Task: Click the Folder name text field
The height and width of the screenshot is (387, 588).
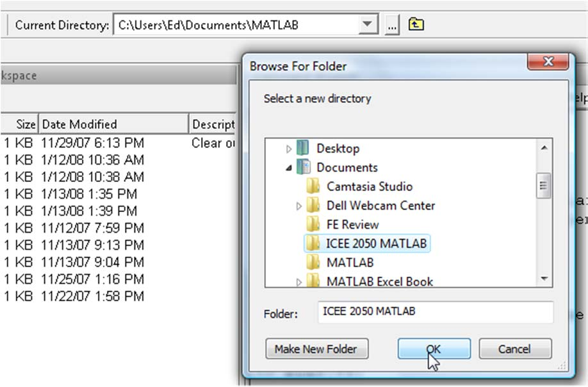Action: click(436, 312)
